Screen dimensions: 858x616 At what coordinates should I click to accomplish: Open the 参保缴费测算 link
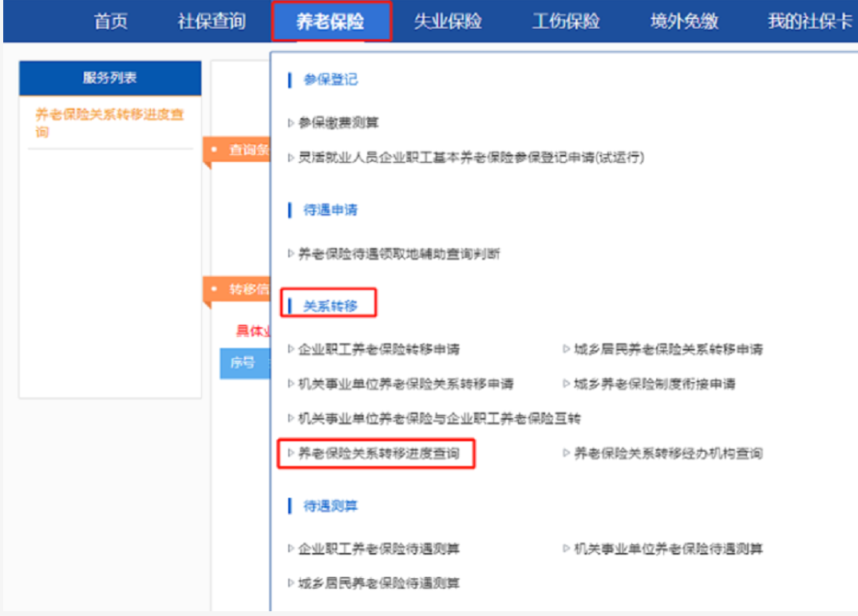[338, 123]
